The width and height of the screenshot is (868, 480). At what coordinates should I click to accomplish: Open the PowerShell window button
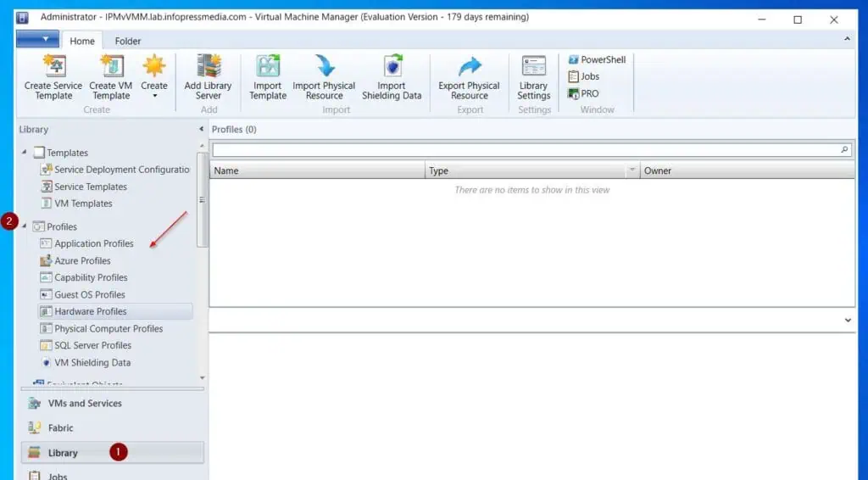[597, 59]
